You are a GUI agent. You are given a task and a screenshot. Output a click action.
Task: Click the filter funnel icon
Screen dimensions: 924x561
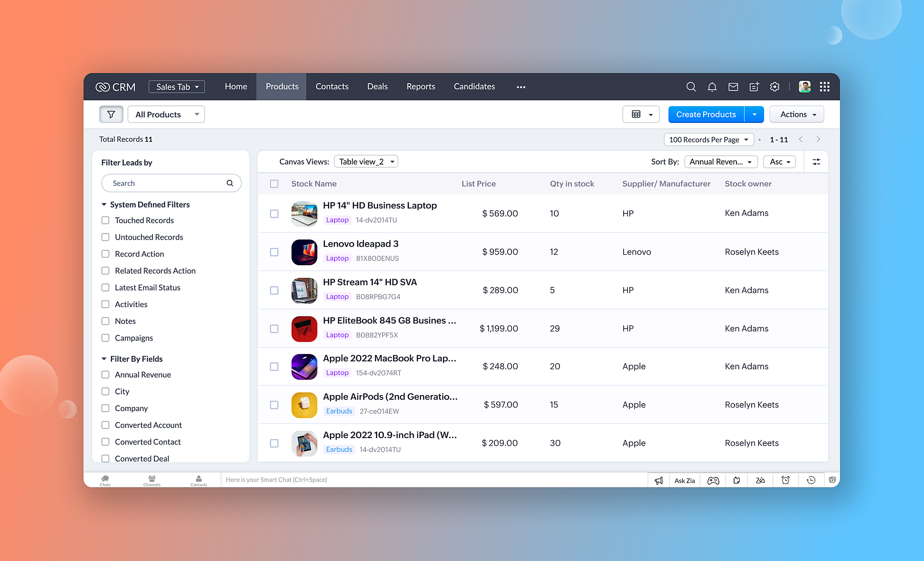[111, 114]
